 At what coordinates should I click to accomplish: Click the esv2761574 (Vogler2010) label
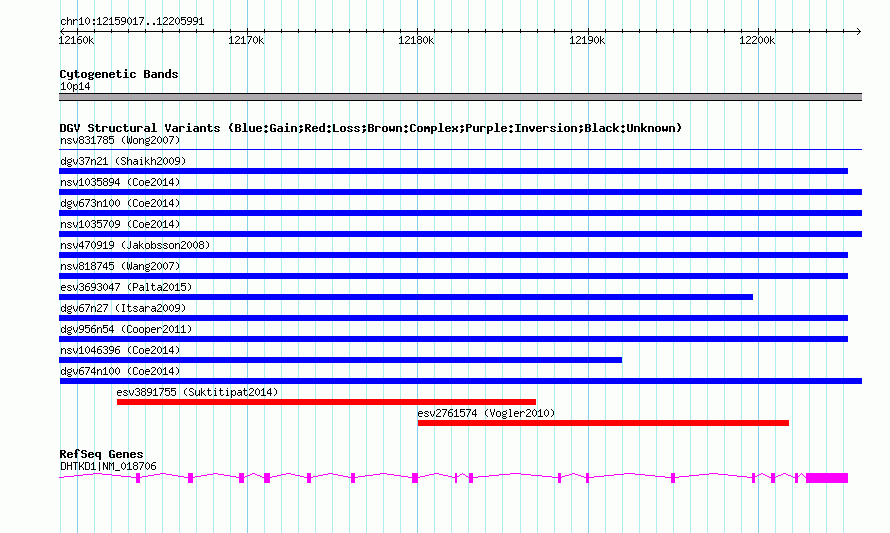coord(486,413)
